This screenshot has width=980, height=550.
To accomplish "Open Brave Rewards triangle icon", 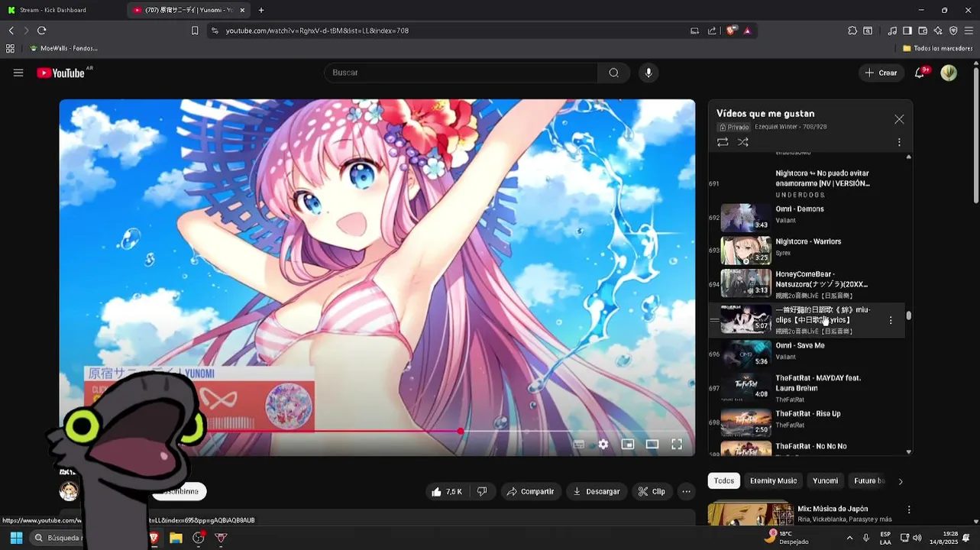I will [747, 31].
